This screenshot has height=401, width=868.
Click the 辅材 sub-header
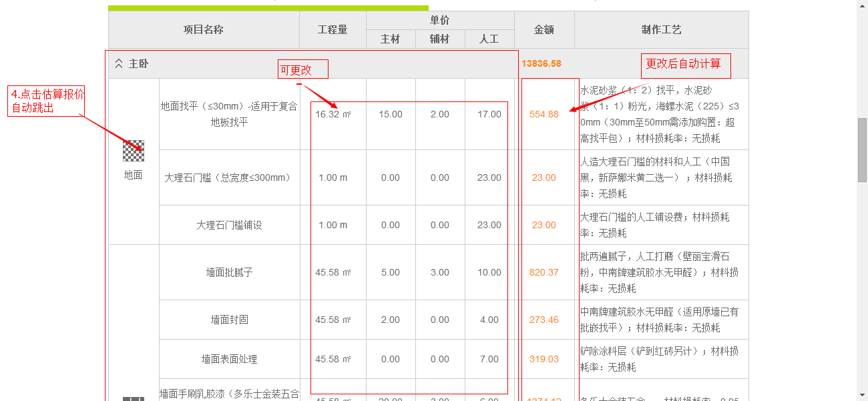coord(440,39)
